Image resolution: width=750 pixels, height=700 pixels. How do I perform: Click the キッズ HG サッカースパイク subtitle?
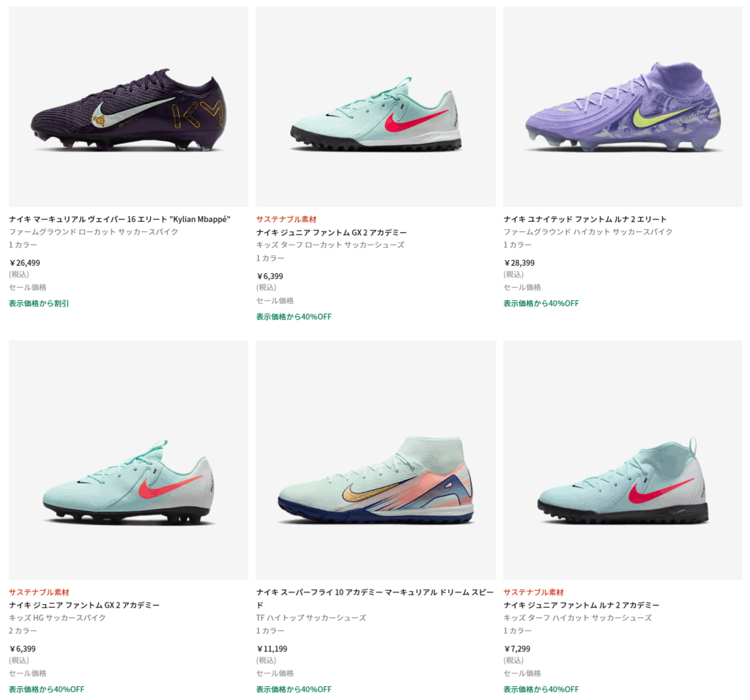pos(57,618)
